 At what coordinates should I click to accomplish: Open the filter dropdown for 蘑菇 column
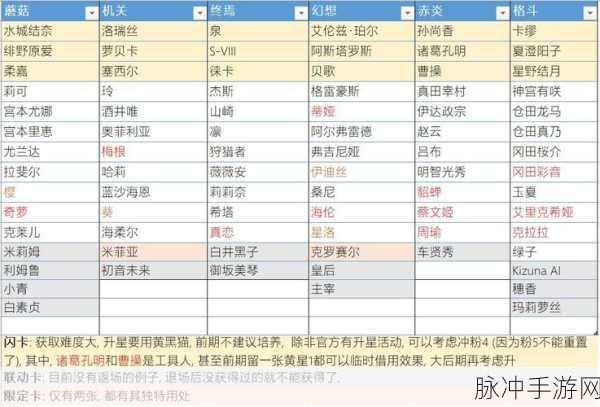click(x=92, y=13)
